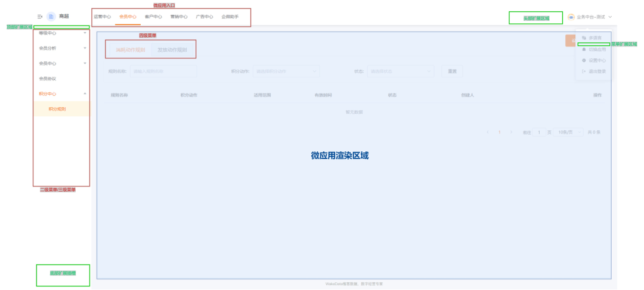Switch to 会员中心 top tab
Viewport: 644px width, 290px height.
pos(128,17)
